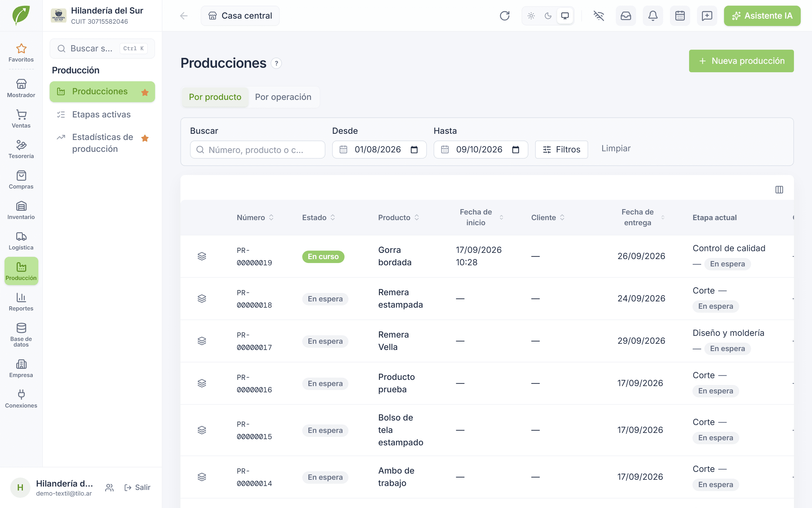
Task: Open the feedback message icon
Action: click(x=707, y=16)
